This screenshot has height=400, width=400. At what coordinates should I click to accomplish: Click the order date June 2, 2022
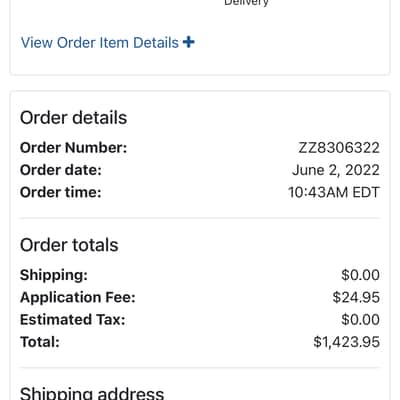click(336, 170)
